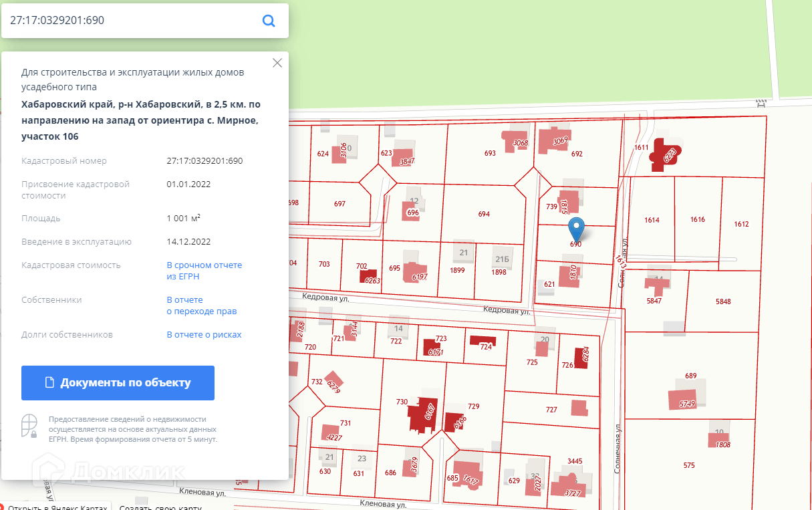Viewport: 812px width, 510px height.
Task: Close the parcel info panel
Action: pos(277,63)
